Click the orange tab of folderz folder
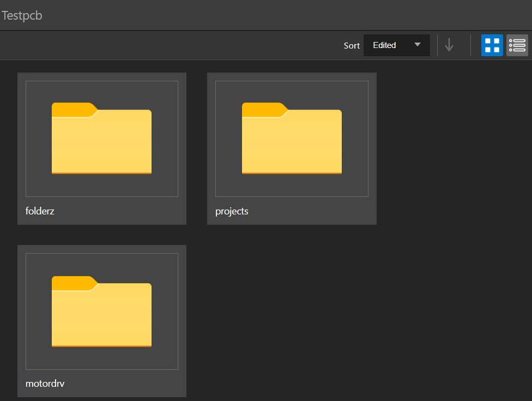This screenshot has height=401, width=532. click(x=72, y=109)
